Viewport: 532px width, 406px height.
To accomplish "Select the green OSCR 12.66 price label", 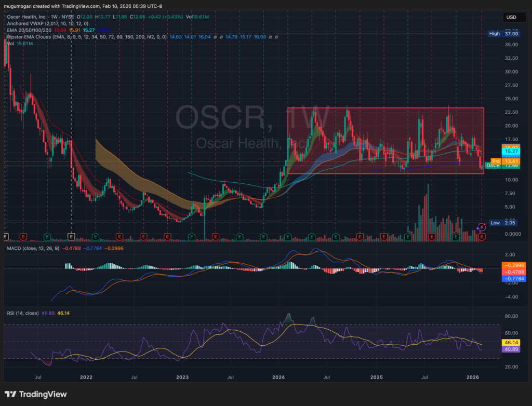I will [x=501, y=166].
